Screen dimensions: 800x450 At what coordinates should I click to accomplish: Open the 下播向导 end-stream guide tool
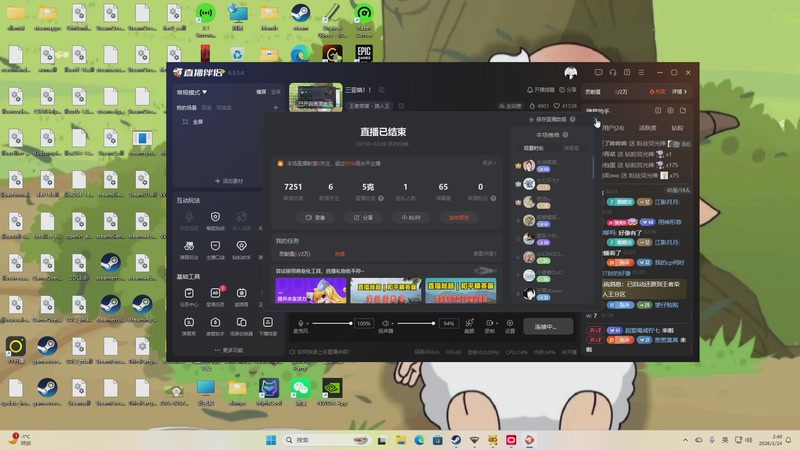267,326
